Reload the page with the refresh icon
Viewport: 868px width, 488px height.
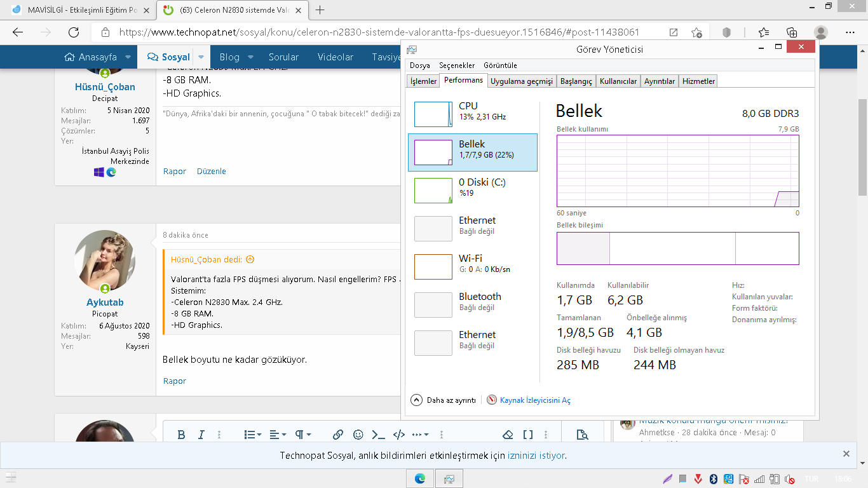[74, 32]
